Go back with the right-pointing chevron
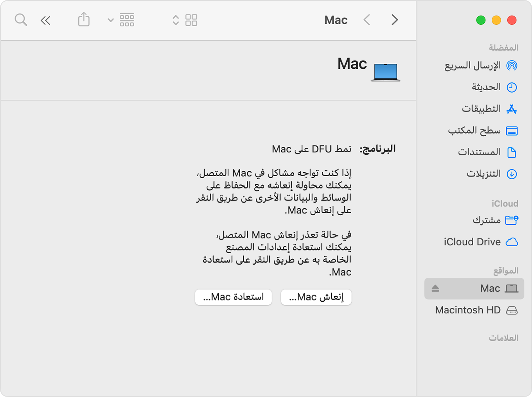 [x=395, y=20]
